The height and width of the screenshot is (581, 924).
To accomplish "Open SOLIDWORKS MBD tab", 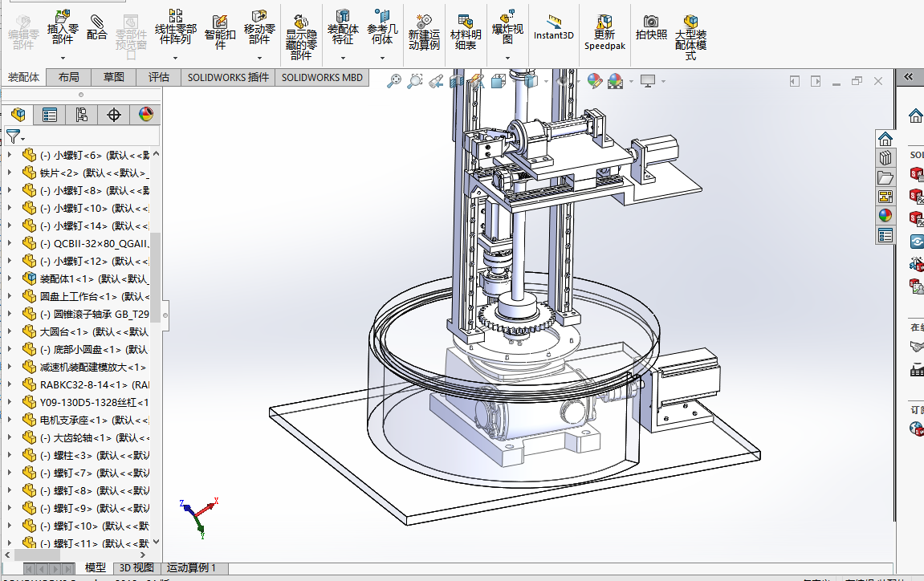I will (322, 77).
